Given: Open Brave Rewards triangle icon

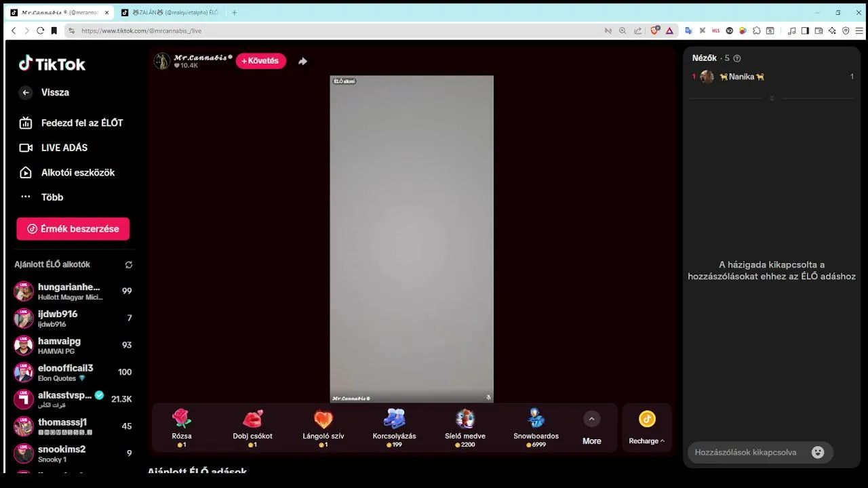Looking at the screenshot, I should 669,30.
